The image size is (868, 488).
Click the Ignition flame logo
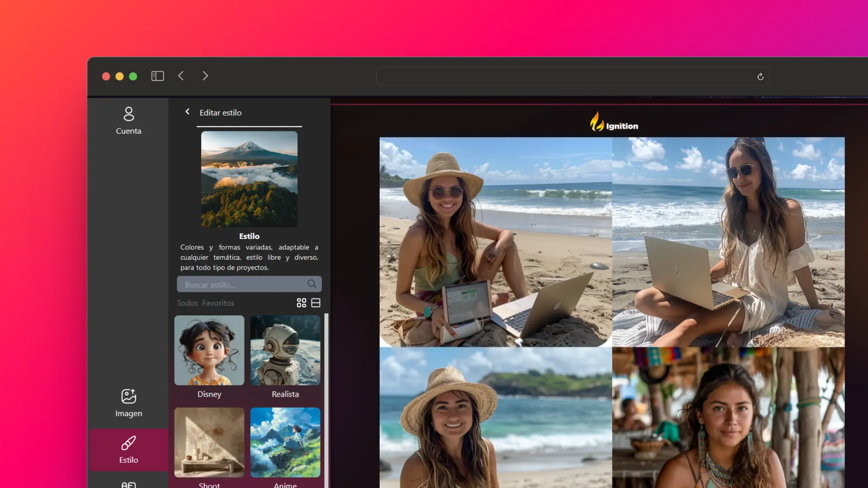point(614,122)
